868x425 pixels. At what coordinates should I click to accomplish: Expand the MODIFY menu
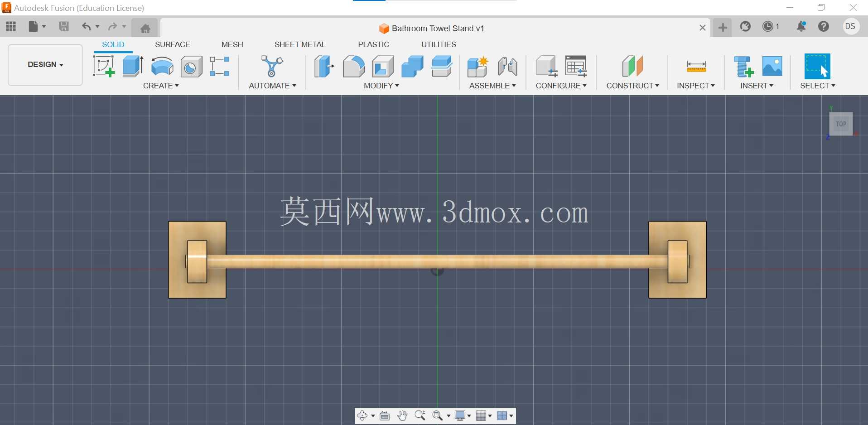click(x=381, y=86)
